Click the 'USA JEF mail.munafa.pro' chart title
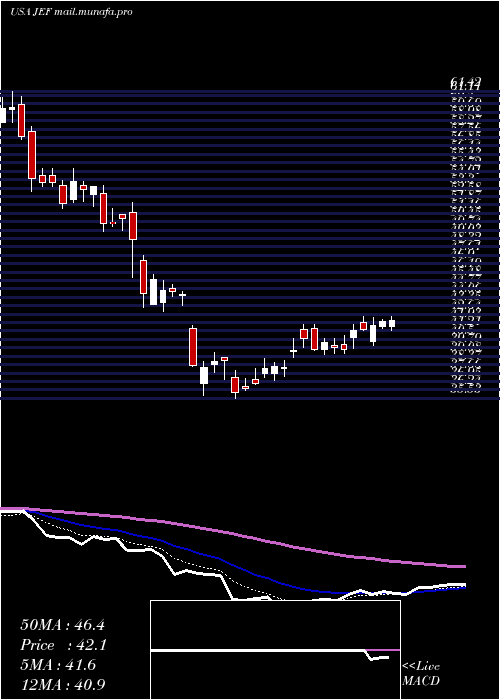The height and width of the screenshot is (700, 500). [x=71, y=12]
